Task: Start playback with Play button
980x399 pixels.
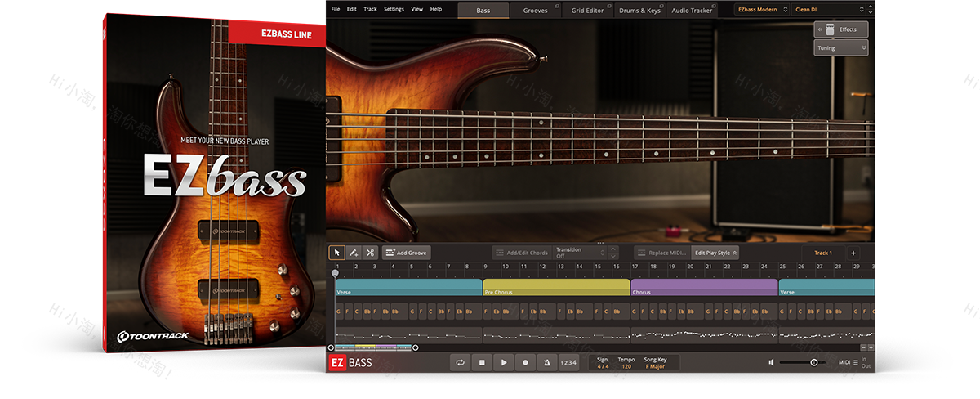Action: click(x=504, y=362)
